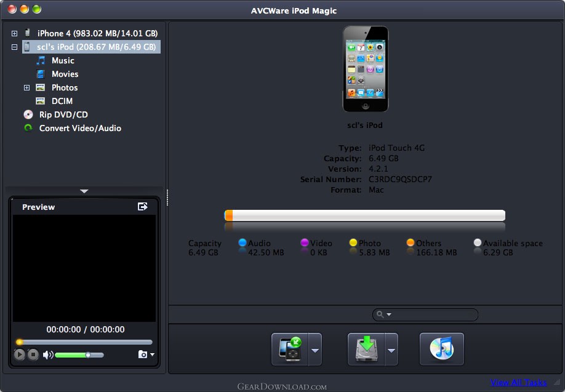The height and width of the screenshot is (392, 565).
Task: Click the Photo size '5.83 MB'
Action: tap(374, 252)
